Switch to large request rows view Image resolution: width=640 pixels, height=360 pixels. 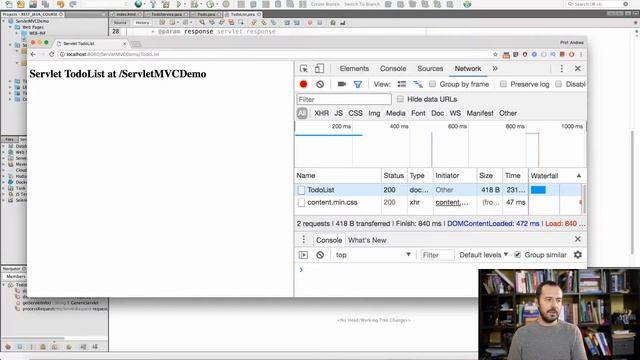pos(402,84)
